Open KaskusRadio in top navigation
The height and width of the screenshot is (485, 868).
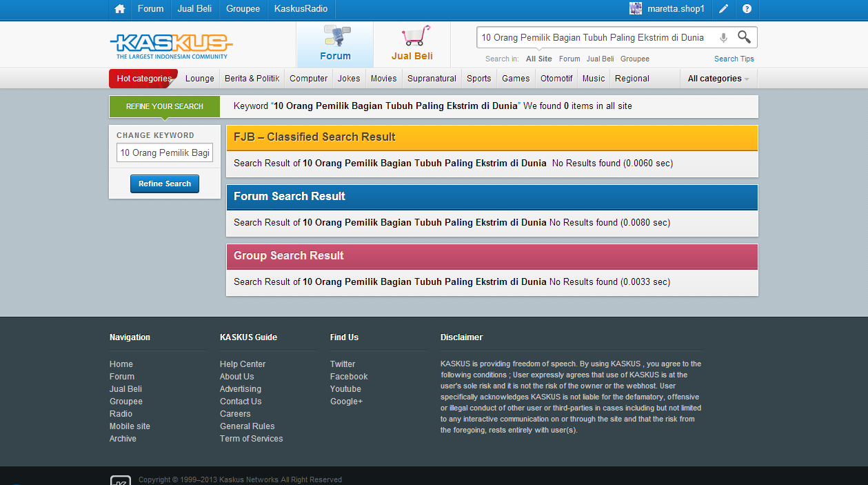(x=301, y=9)
